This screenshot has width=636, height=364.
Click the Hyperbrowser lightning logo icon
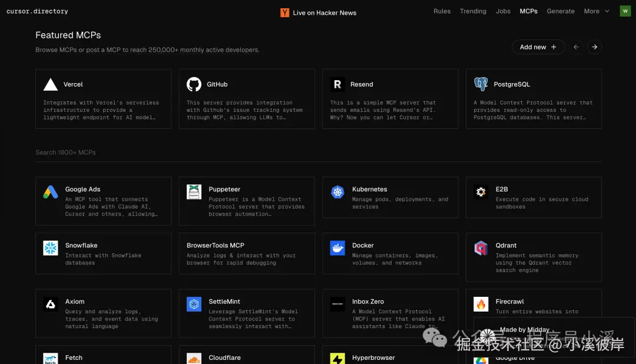337,358
